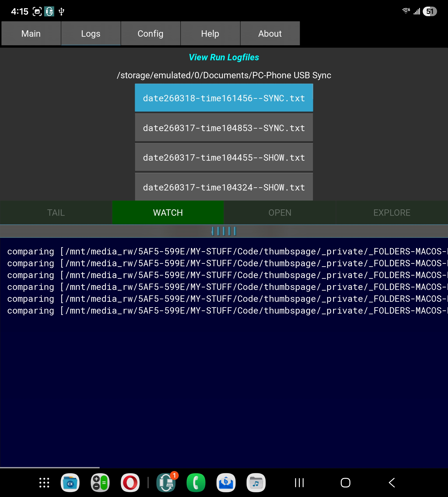This screenshot has height=497, width=448.
Task: Launch the CX File Explorer app
Action: coord(70,483)
